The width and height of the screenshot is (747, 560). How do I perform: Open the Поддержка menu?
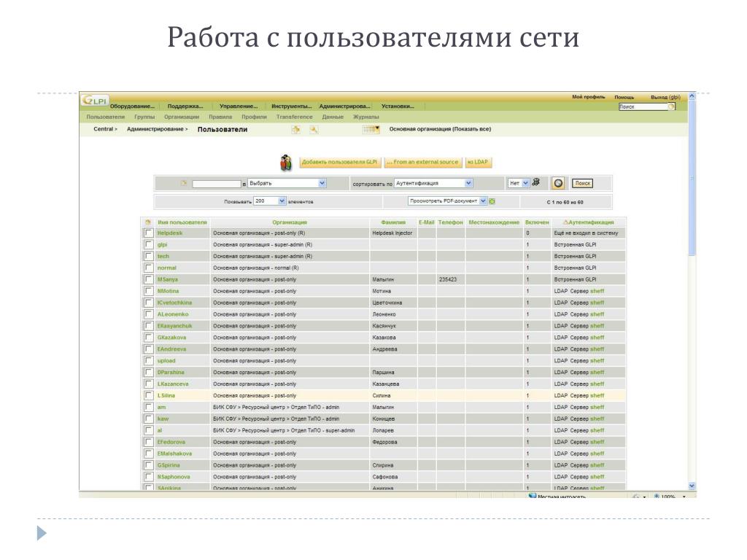click(185, 106)
